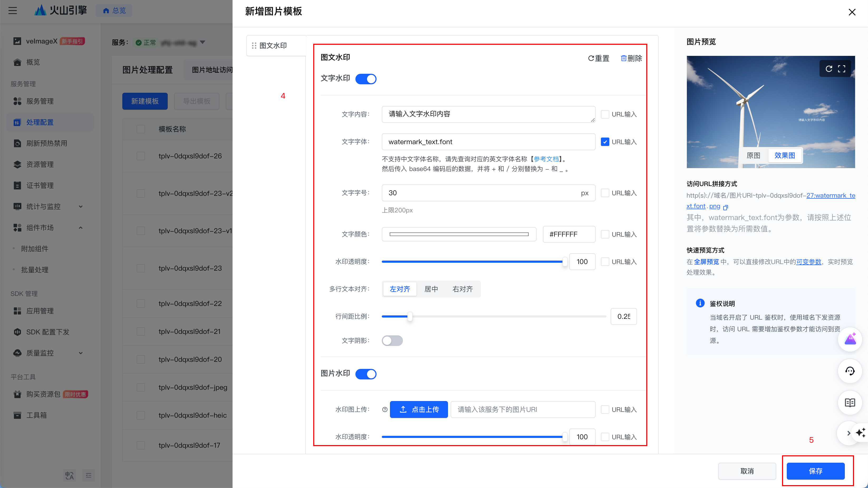This screenshot has width=868, height=488.
Task: Open the documentation book icon
Action: point(850,402)
